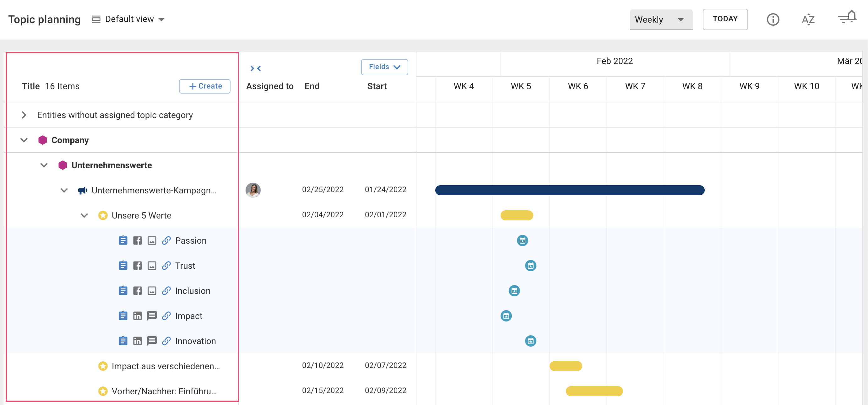This screenshot has width=868, height=405.
Task: Collapse columns using the inward arrows icon
Action: click(256, 68)
